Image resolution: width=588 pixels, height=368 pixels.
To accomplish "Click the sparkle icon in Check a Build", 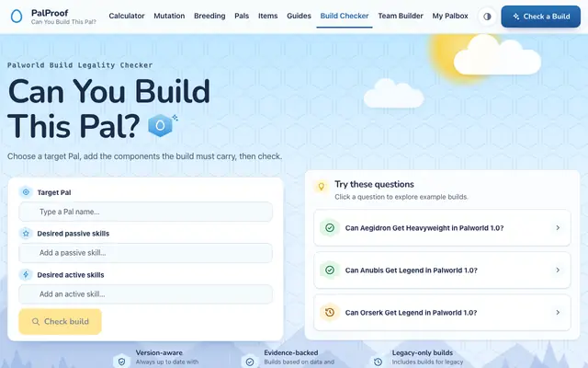I will pyautogui.click(x=516, y=17).
